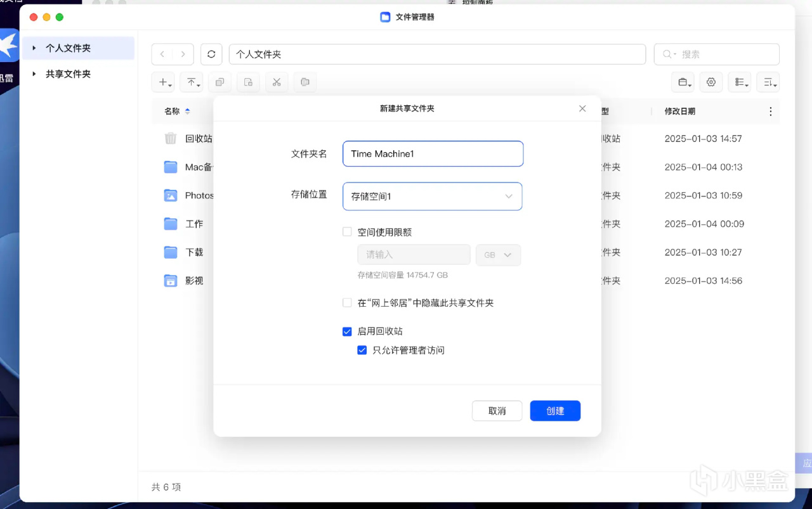
Task: Click the sort arrow beside 名称
Action: pyautogui.click(x=187, y=112)
